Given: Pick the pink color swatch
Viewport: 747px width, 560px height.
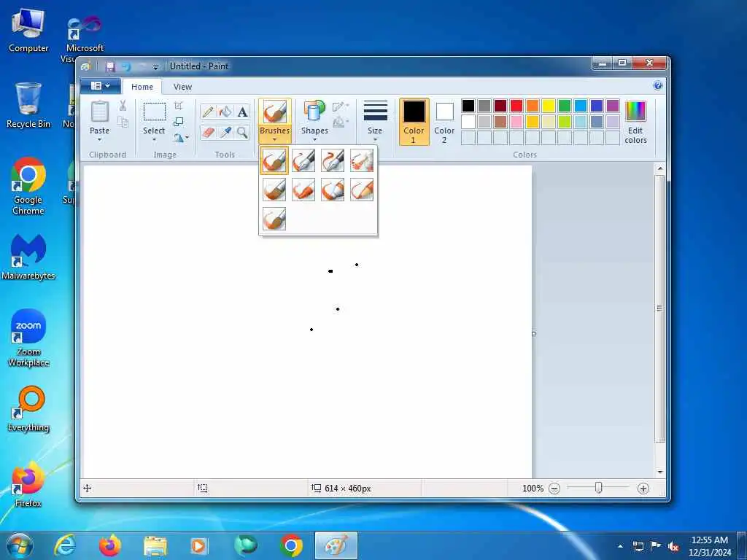Looking at the screenshot, I should (x=516, y=122).
